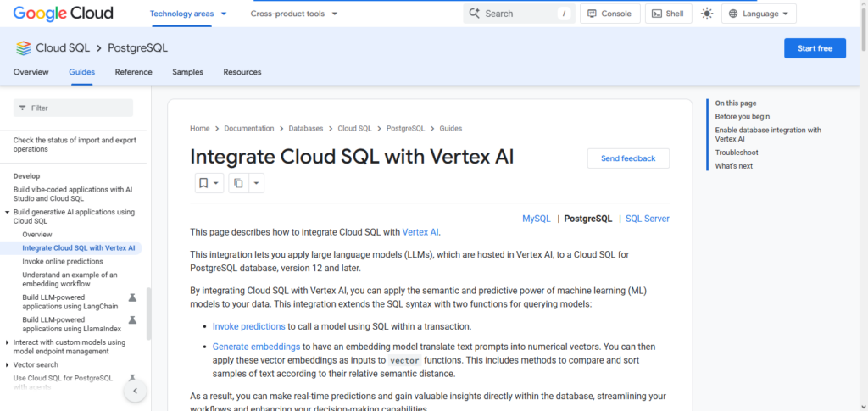This screenshot has height=411, width=868.
Task: Click the bookmark icon under the title
Action: click(203, 183)
